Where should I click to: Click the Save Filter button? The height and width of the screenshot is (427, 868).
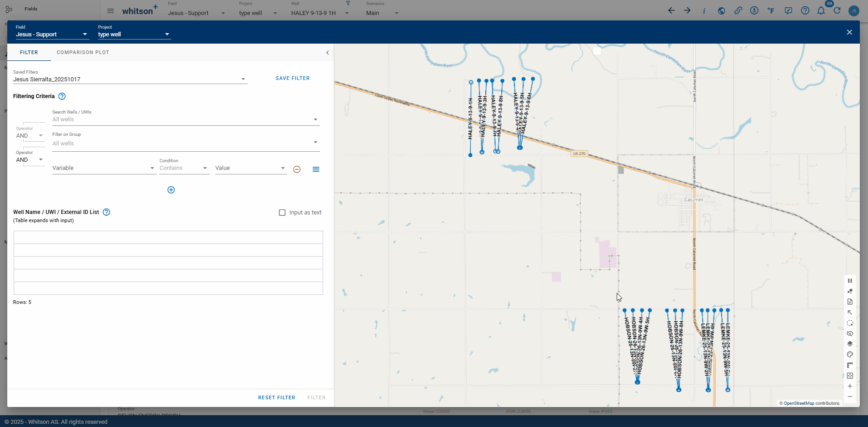292,78
